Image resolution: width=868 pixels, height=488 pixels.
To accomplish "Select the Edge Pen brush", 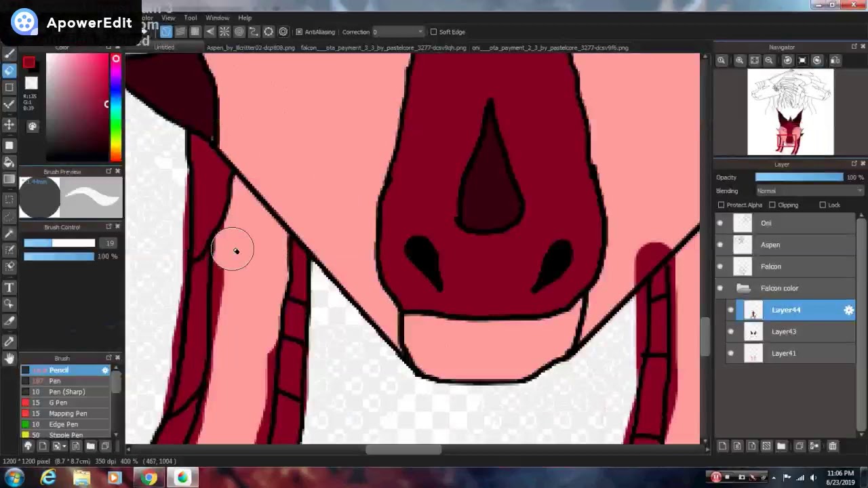I will pos(65,424).
